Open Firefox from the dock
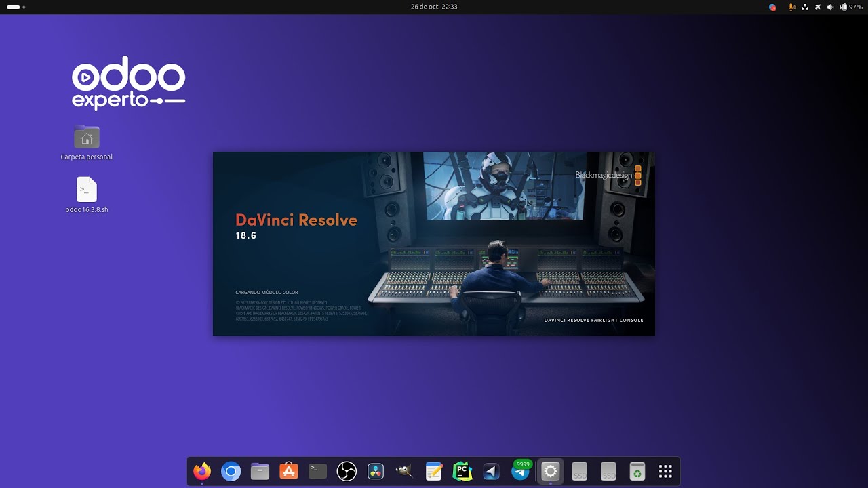868x488 pixels. coord(202,471)
